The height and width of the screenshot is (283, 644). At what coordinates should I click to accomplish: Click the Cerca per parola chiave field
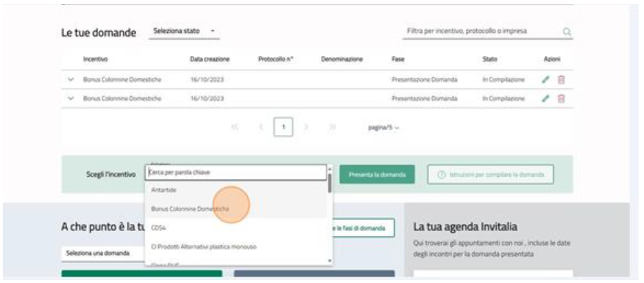pos(235,172)
